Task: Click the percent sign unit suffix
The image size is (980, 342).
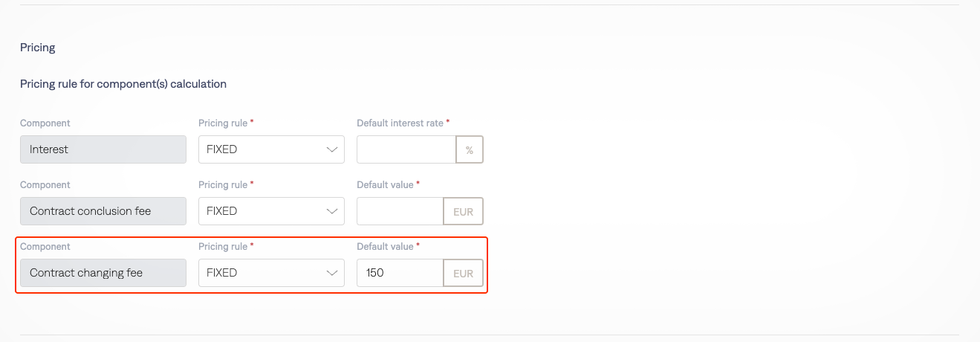Action: [470, 149]
